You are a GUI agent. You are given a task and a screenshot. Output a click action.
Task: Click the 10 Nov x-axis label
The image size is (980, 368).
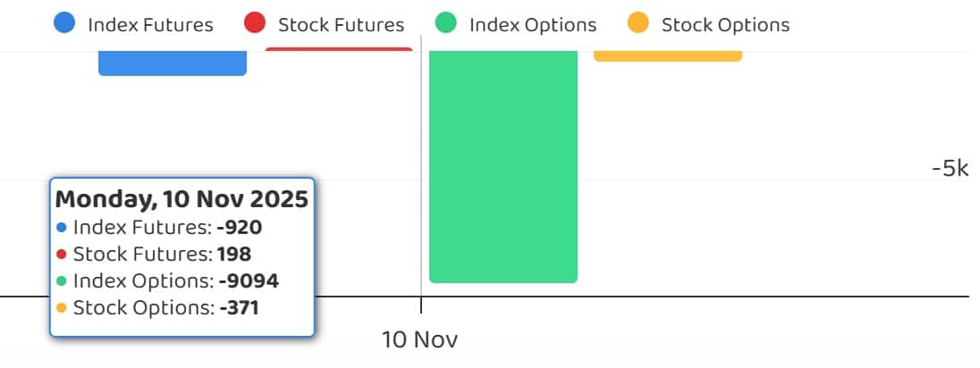click(x=419, y=340)
